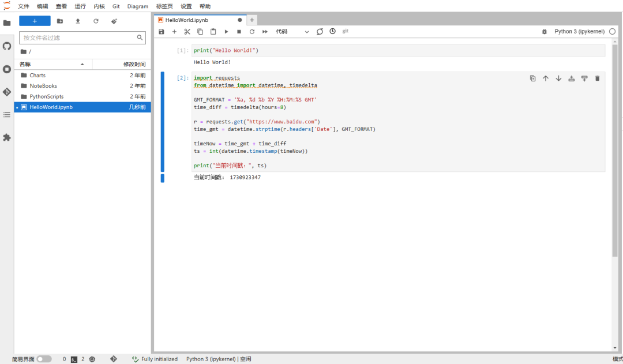Cut the selected cell with scissors icon
623x364 pixels.
click(x=187, y=31)
